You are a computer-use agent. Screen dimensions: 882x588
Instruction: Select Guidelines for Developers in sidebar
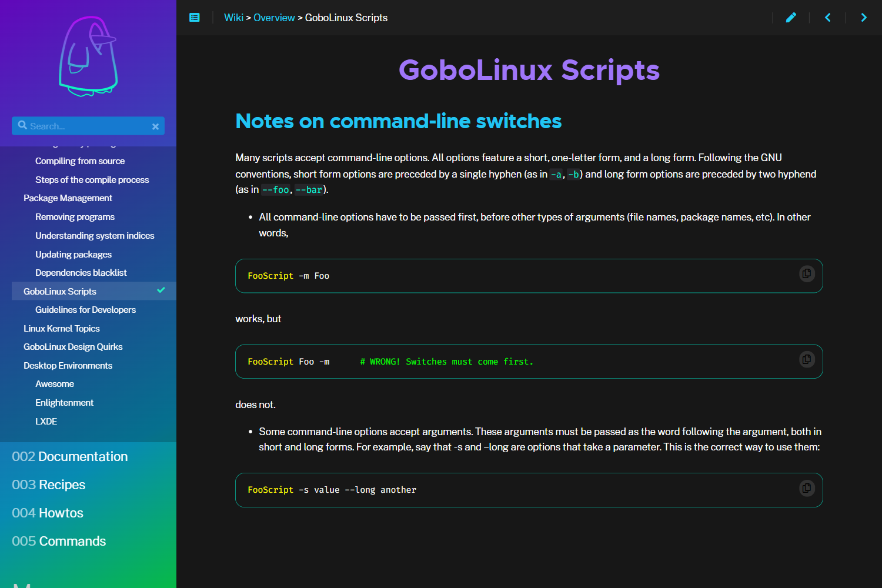point(85,309)
